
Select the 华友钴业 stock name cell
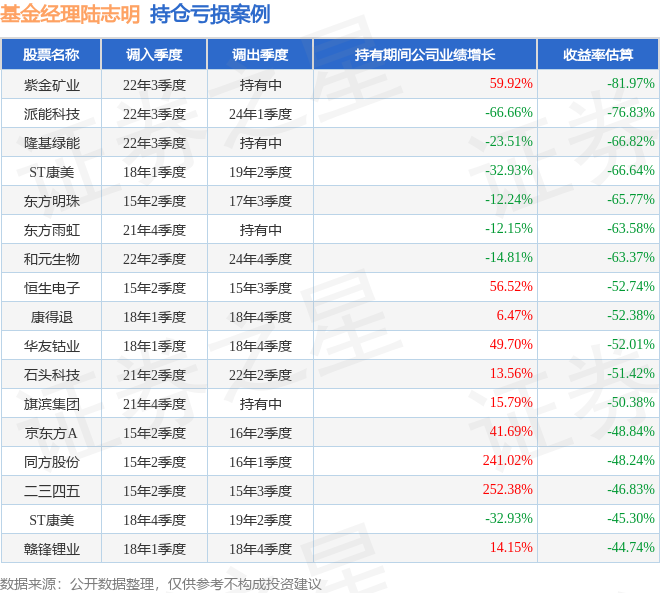51,346
